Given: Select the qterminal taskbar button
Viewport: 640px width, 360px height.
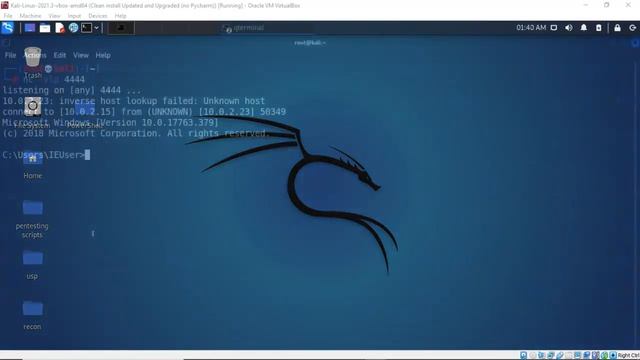Looking at the screenshot, I should tap(244, 28).
